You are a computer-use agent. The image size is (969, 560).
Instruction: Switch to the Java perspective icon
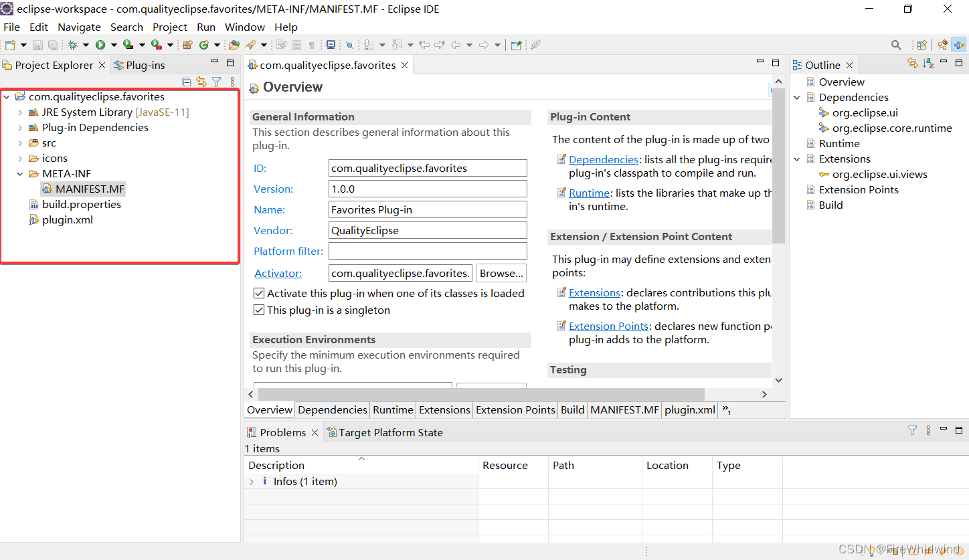[943, 45]
